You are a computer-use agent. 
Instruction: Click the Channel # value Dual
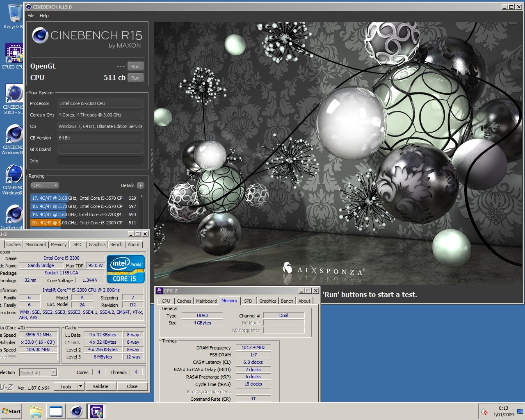pos(284,315)
